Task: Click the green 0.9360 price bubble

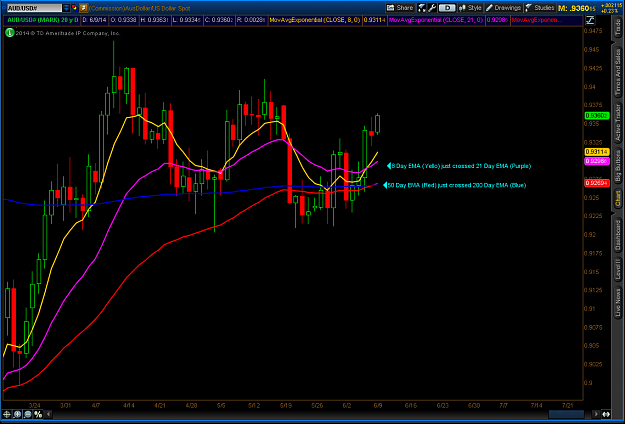Action: click(597, 116)
